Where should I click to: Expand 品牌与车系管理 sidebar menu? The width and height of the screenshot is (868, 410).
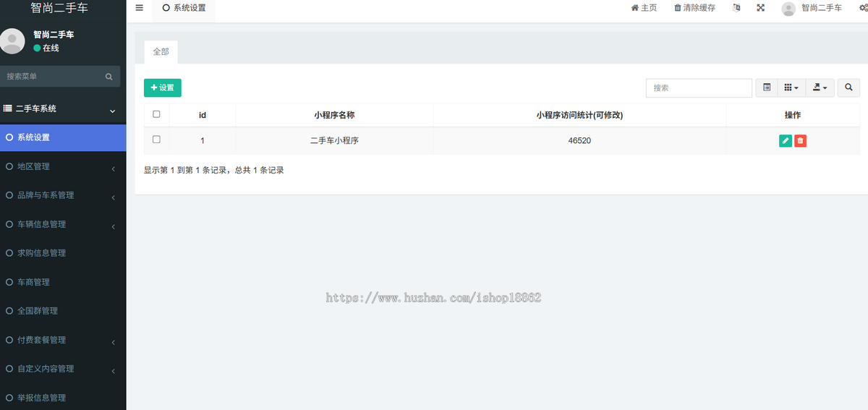(63, 195)
